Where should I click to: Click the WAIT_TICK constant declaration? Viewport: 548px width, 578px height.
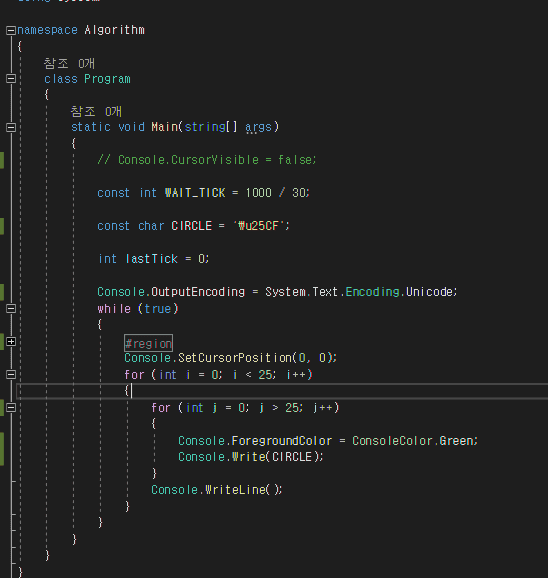(203, 193)
